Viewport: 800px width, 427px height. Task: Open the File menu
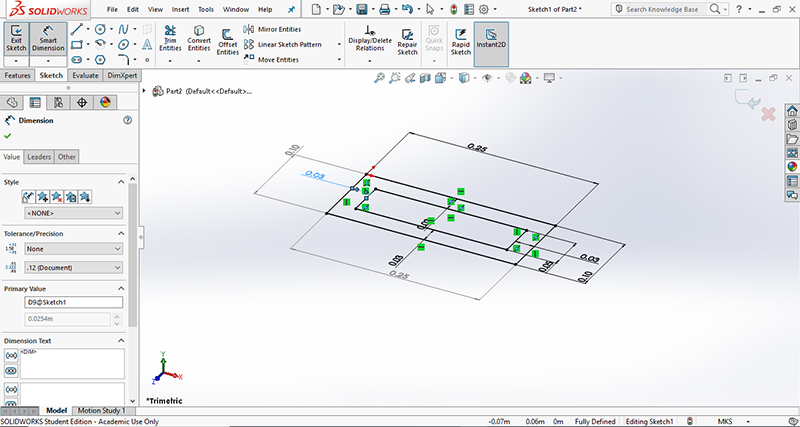(x=112, y=9)
